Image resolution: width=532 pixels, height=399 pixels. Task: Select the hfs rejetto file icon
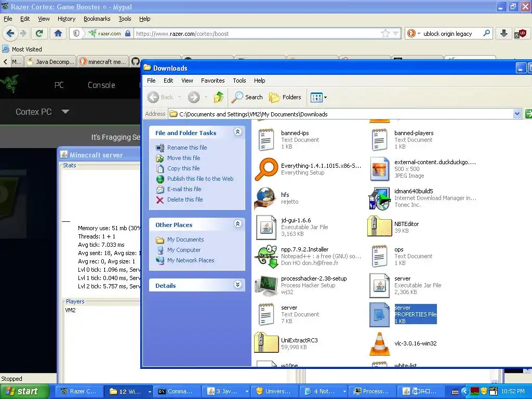266,198
